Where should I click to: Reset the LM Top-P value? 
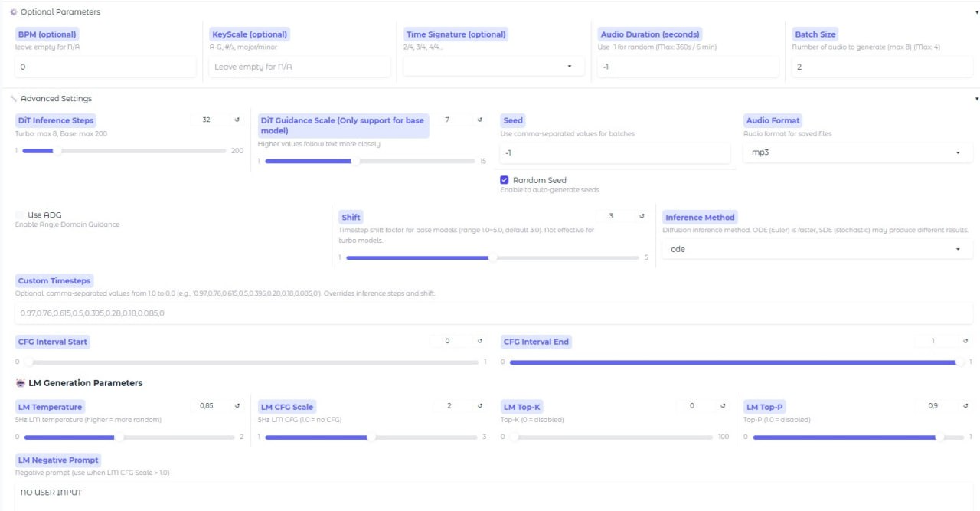tap(965, 406)
